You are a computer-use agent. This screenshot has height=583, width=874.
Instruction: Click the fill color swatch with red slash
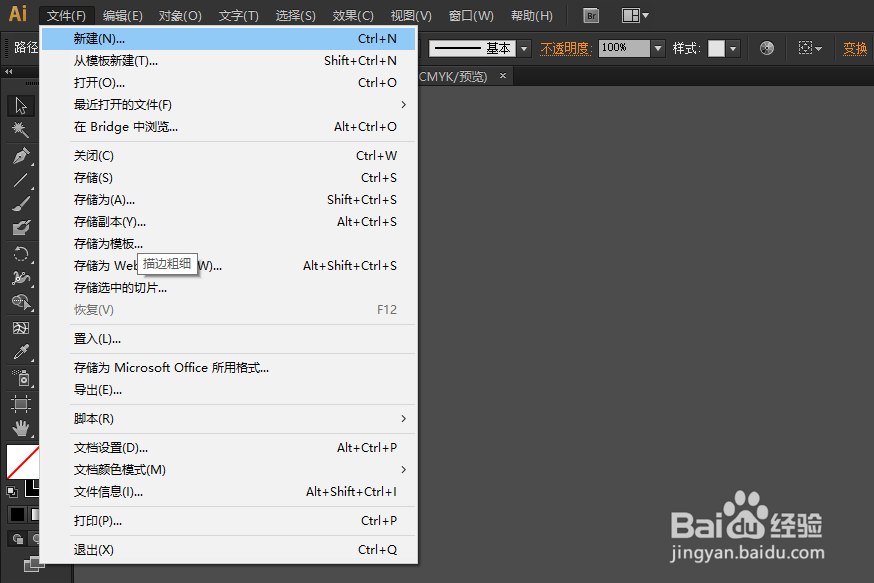(x=23, y=461)
